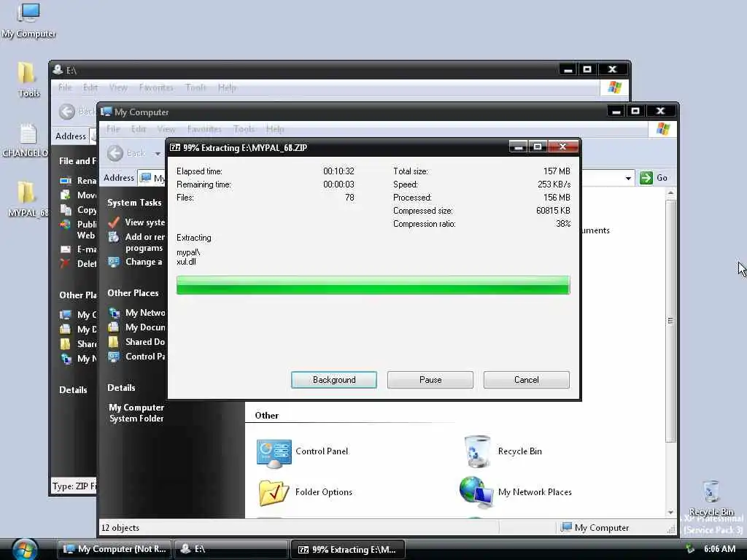Screen dimensions: 747x560
Task: Click Copy task in E:\ window
Action: [x=87, y=209]
